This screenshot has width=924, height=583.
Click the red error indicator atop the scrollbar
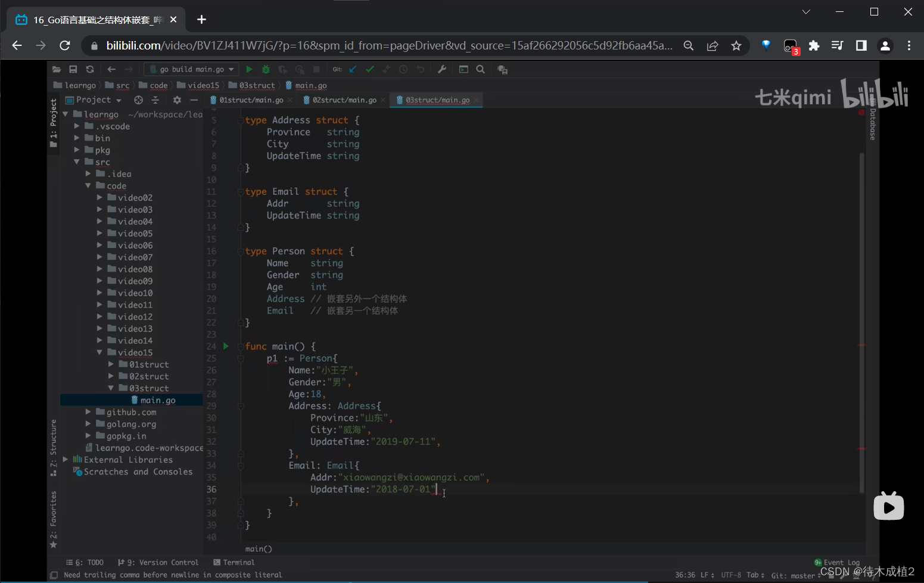coord(861,112)
